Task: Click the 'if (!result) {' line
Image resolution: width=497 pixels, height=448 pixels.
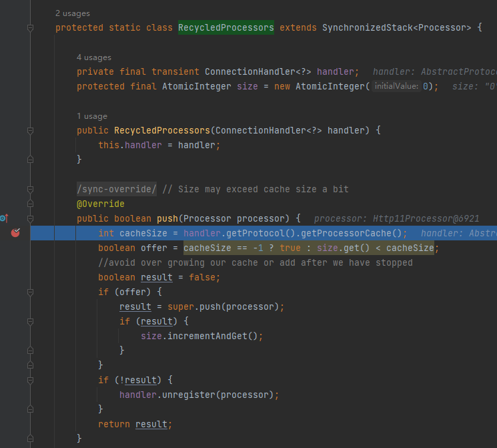Action: coord(135,380)
